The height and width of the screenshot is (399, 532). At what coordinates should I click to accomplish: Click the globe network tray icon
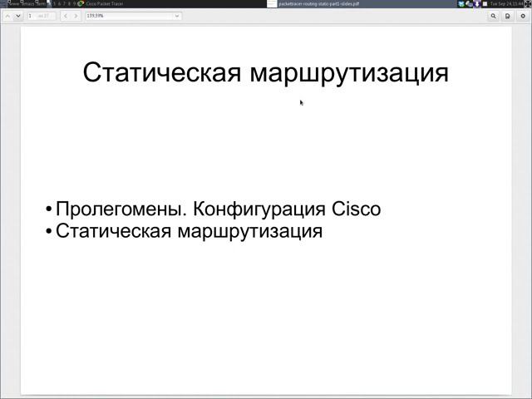(470, 3)
